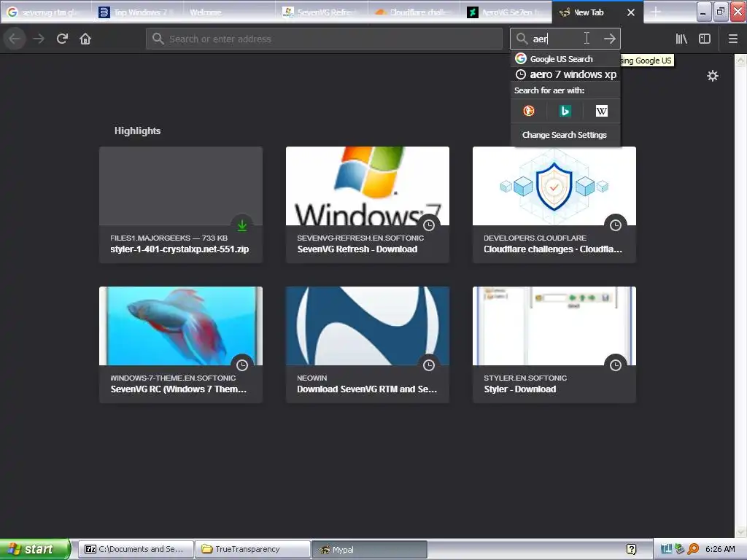
Task: Switch to the Top Windows 7 tab
Action: tap(138, 12)
